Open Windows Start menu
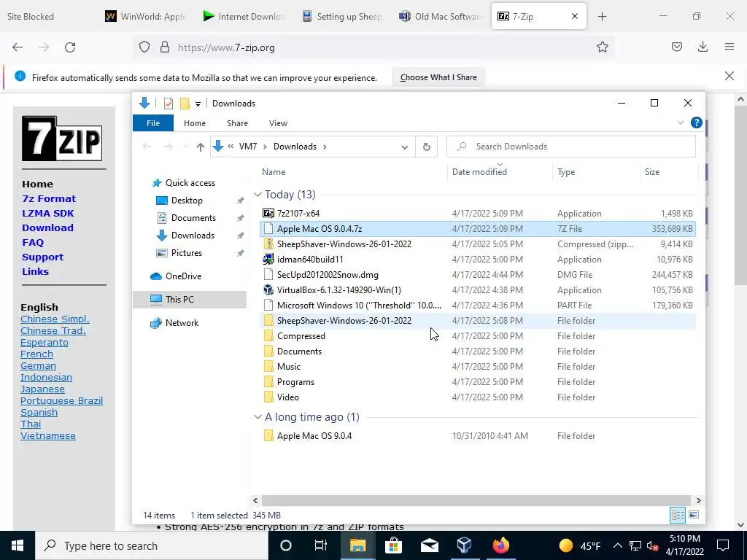Screen dimensions: 747x560 click(x=18, y=545)
